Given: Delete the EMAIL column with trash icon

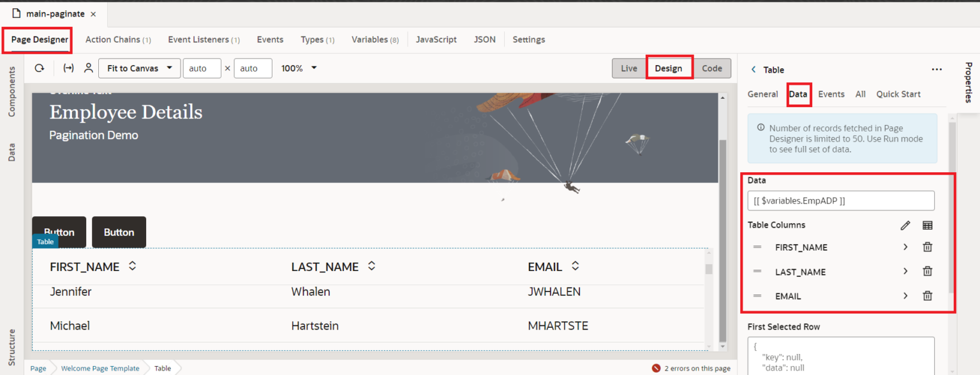Looking at the screenshot, I should pos(927,295).
